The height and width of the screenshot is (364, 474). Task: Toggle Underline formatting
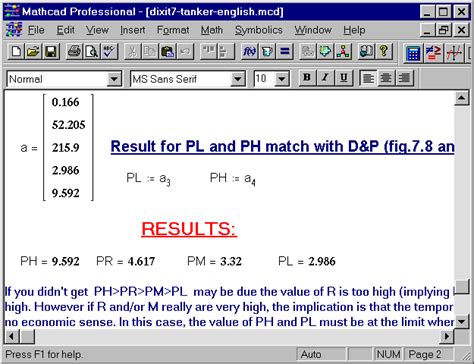[x=343, y=78]
